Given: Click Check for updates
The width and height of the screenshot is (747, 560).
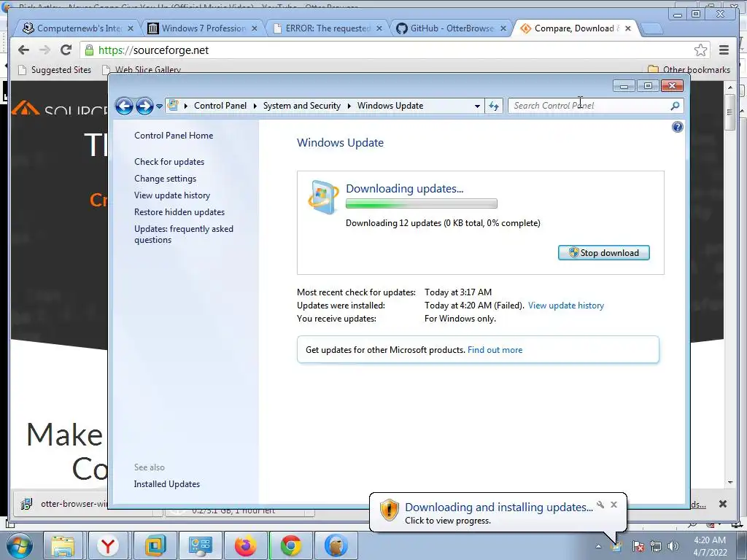Looking at the screenshot, I should pos(169,161).
